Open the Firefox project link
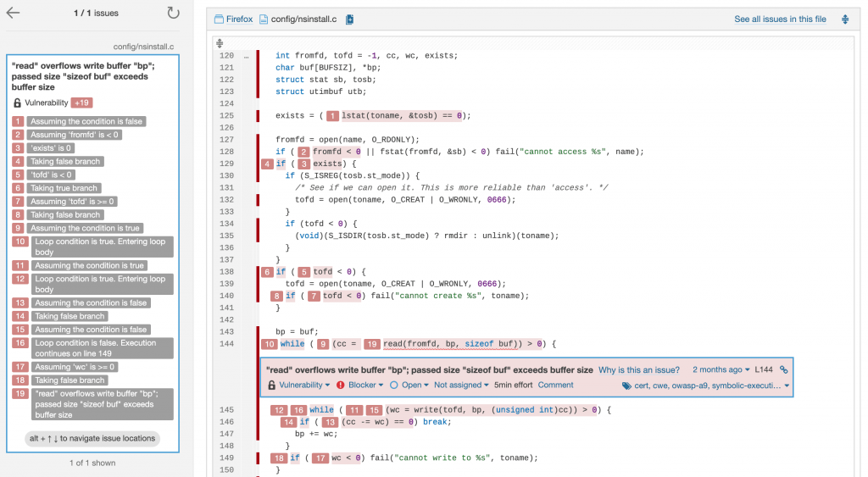 coord(238,19)
